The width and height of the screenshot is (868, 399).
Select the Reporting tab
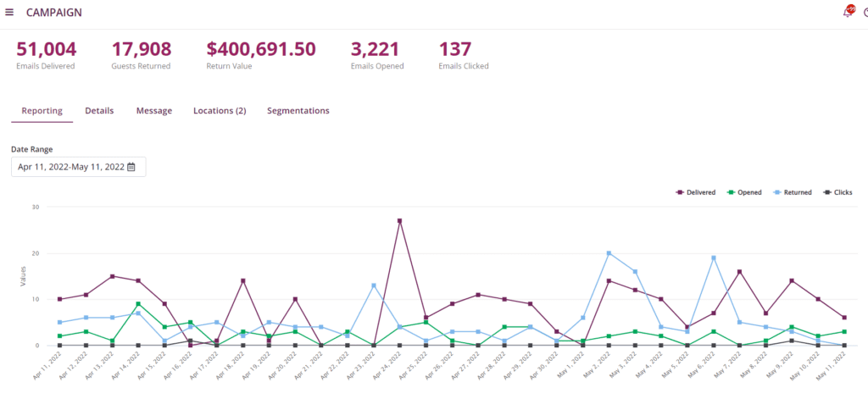point(42,111)
